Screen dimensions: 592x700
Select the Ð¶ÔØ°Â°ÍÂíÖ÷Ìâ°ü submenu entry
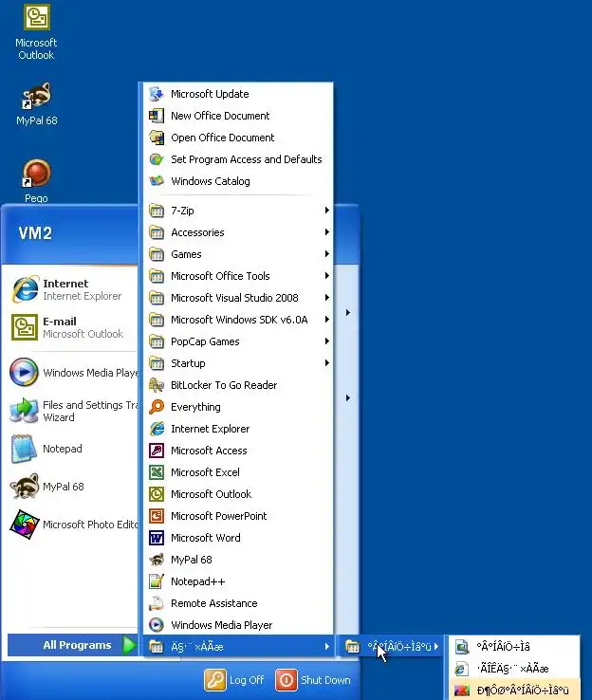514,690
